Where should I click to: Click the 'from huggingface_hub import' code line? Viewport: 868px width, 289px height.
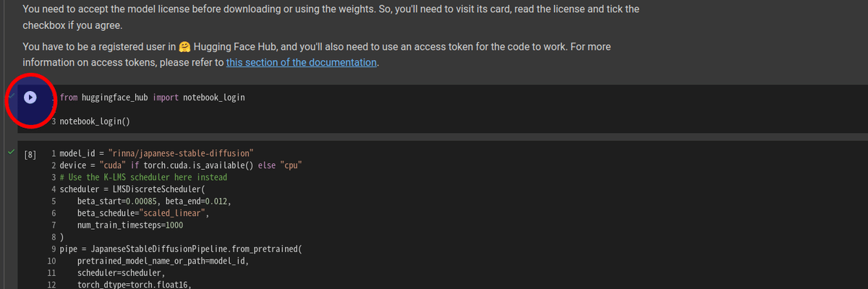153,97
